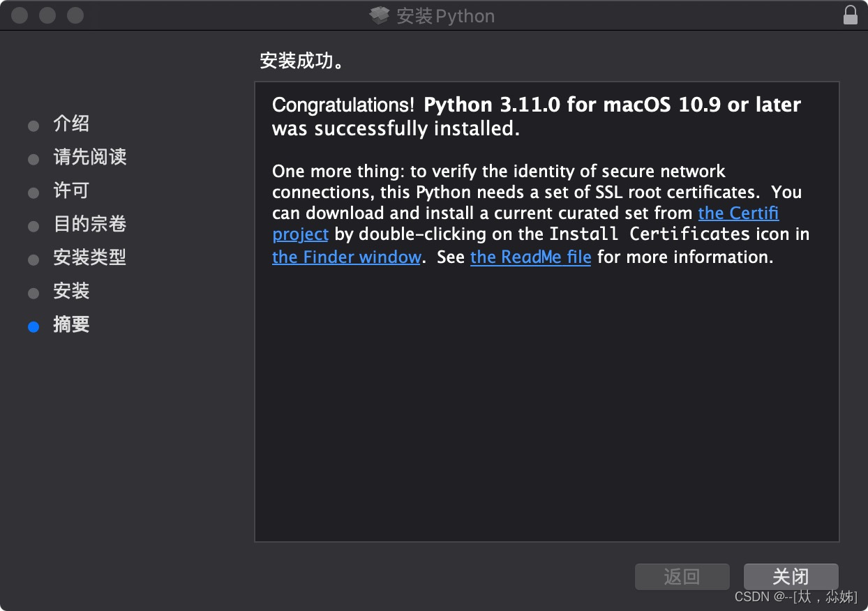Open the Finder window link
The image size is (868, 611).
pyautogui.click(x=346, y=257)
